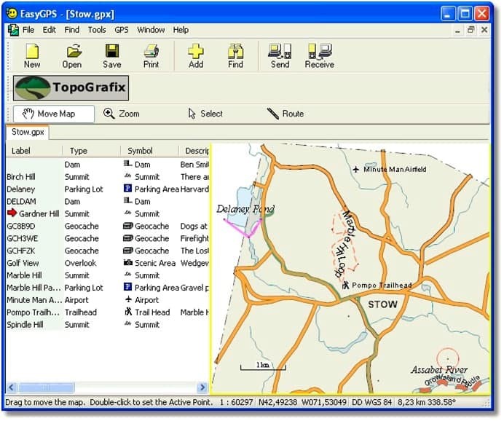Image resolution: width=504 pixels, height=421 pixels.
Task: Open the GPS menu
Action: click(x=122, y=30)
